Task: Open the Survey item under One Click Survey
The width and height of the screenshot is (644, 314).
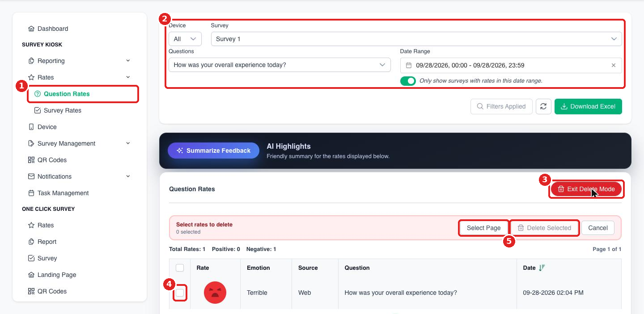Action: click(x=42, y=258)
